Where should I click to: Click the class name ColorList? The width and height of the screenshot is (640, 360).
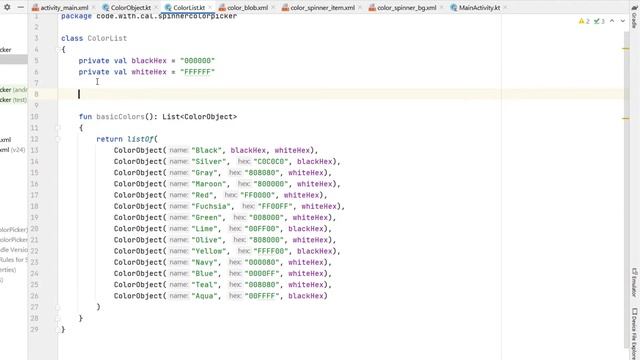pos(107,38)
